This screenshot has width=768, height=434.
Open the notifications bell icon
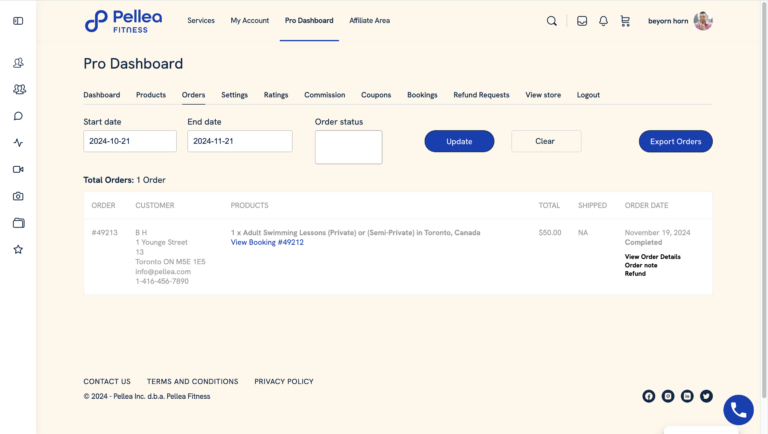click(x=603, y=21)
